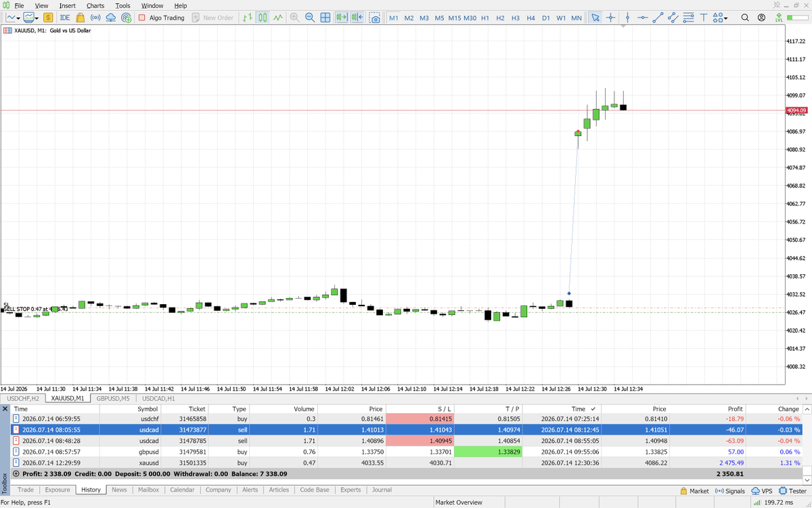
Task: Select the M15 timeframe
Action: 455,18
